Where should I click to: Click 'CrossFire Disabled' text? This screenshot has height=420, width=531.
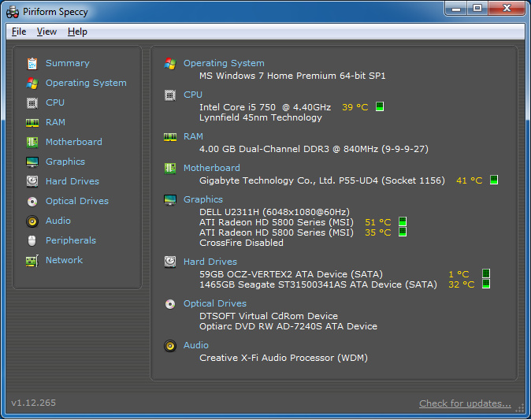tap(241, 243)
